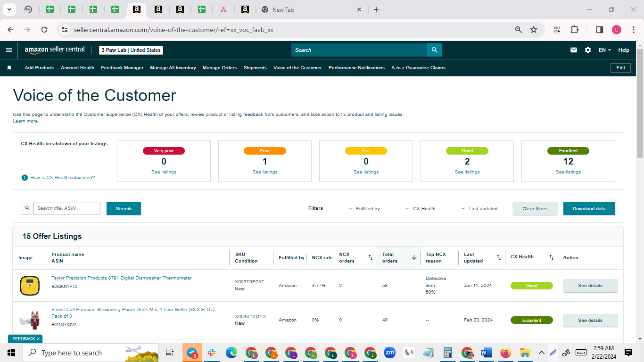Open the Chrome tab search chevron
Screen dimensions: 644x362
click(x=9, y=9)
